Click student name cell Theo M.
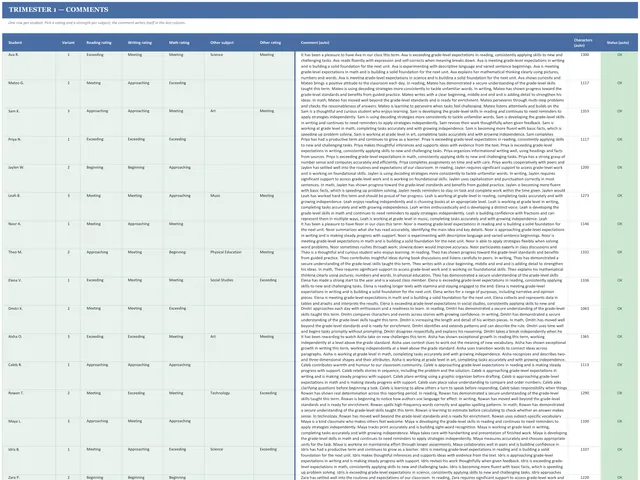Viewport: 640px width, 480px height. click(x=29, y=263)
